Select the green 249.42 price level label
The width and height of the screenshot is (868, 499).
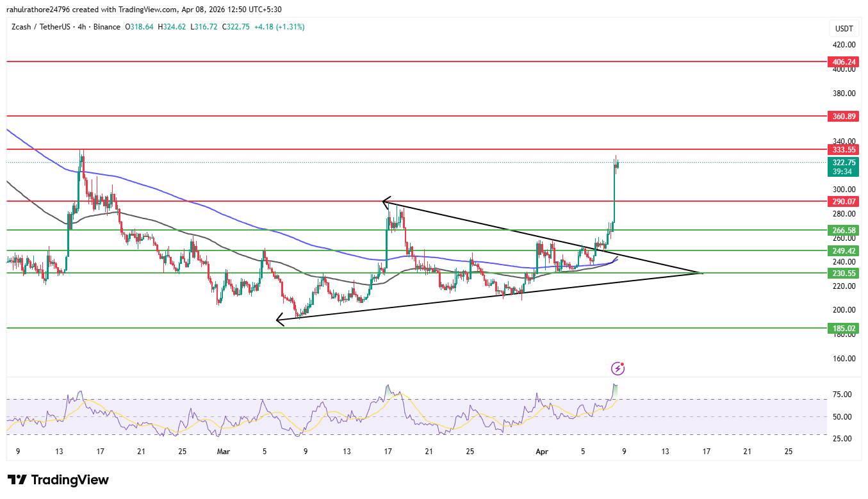843,250
